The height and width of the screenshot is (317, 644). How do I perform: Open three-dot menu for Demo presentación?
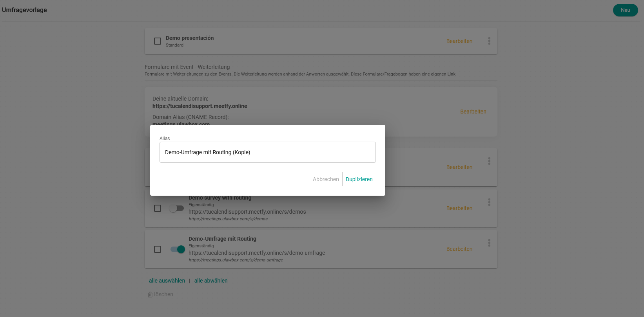pos(489,41)
